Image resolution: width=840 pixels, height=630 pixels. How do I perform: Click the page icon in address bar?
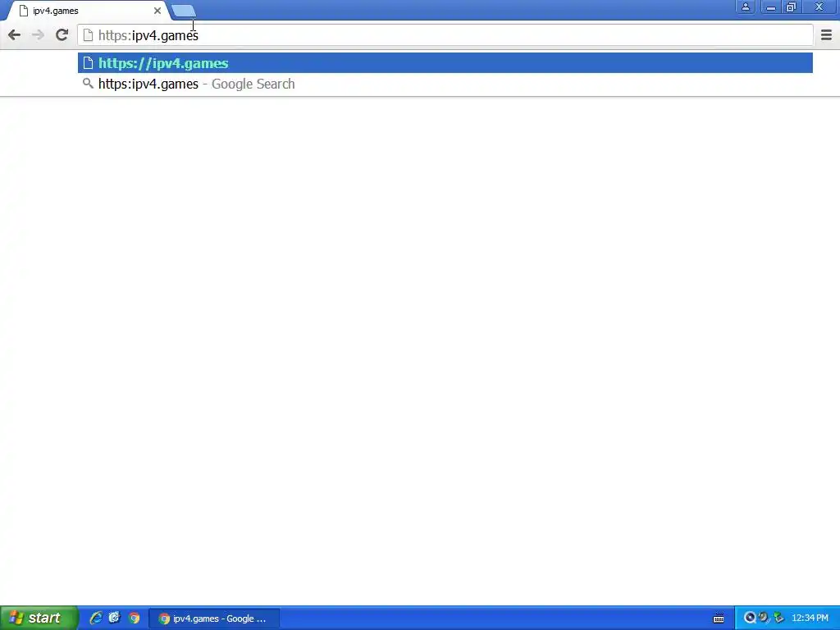[x=88, y=35]
